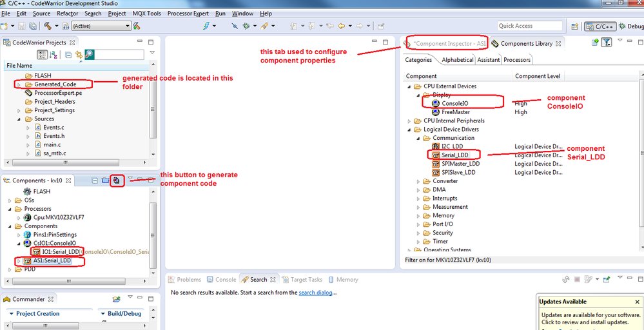Close the CodeWarrior Projects view tab
The width and height of the screenshot is (644, 330).
[72, 43]
